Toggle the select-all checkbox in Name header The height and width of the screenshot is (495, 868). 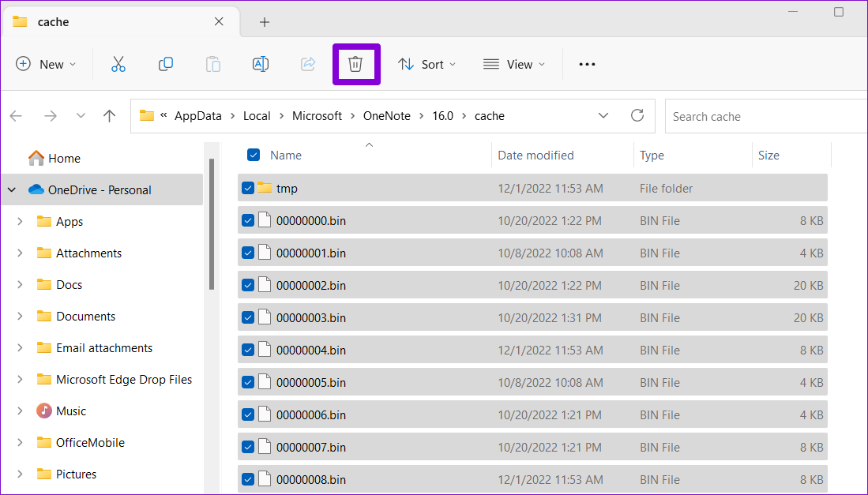253,155
